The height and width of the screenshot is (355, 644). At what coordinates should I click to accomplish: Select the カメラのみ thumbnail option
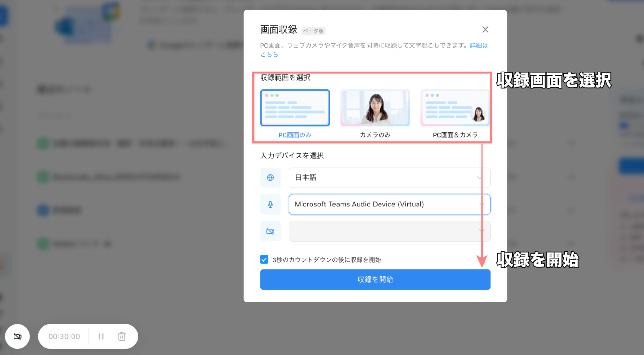point(375,108)
